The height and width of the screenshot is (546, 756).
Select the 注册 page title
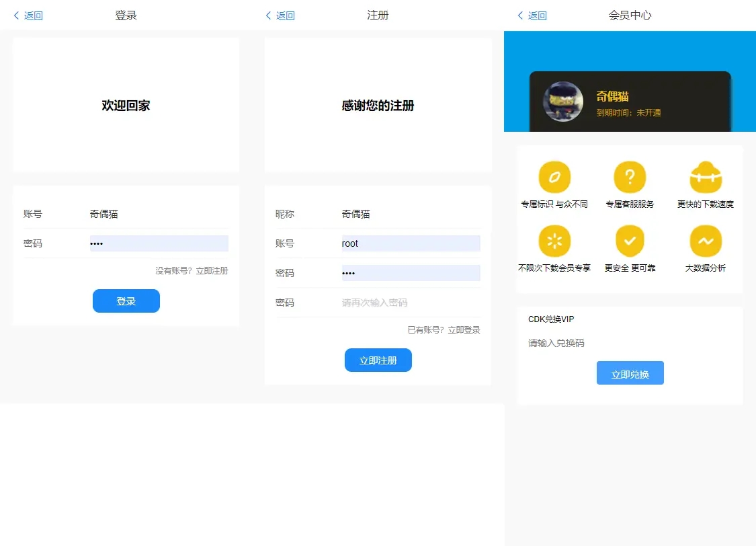(x=378, y=15)
